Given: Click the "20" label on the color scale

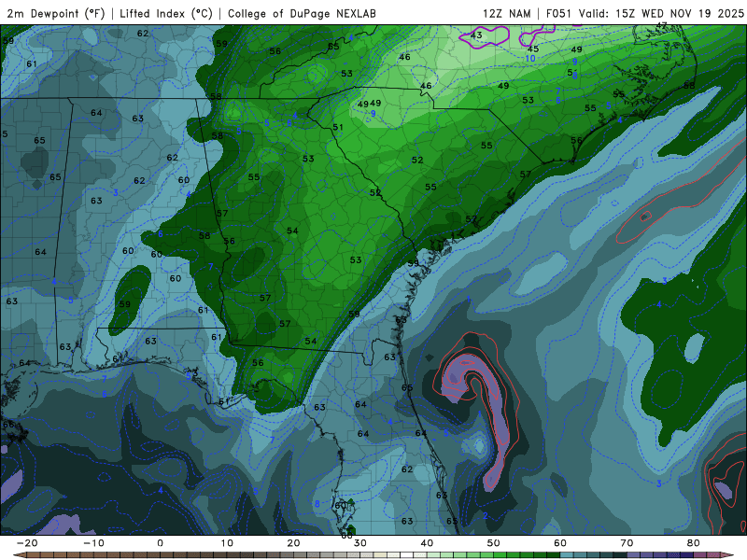Looking at the screenshot, I should click(x=293, y=543).
